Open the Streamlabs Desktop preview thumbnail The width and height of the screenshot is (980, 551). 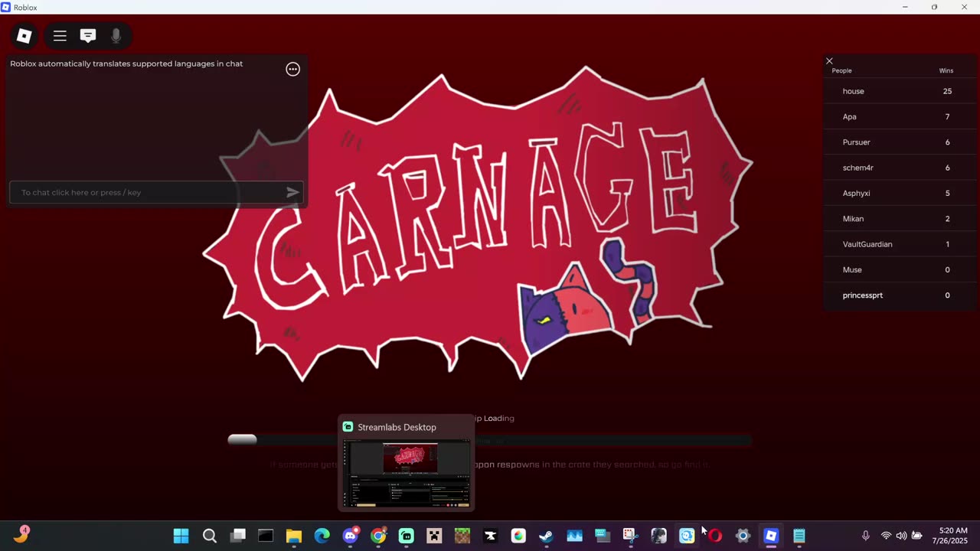click(407, 473)
